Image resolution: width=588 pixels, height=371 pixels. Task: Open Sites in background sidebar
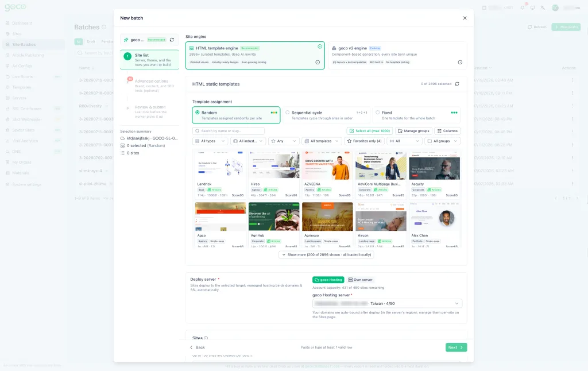click(x=17, y=34)
